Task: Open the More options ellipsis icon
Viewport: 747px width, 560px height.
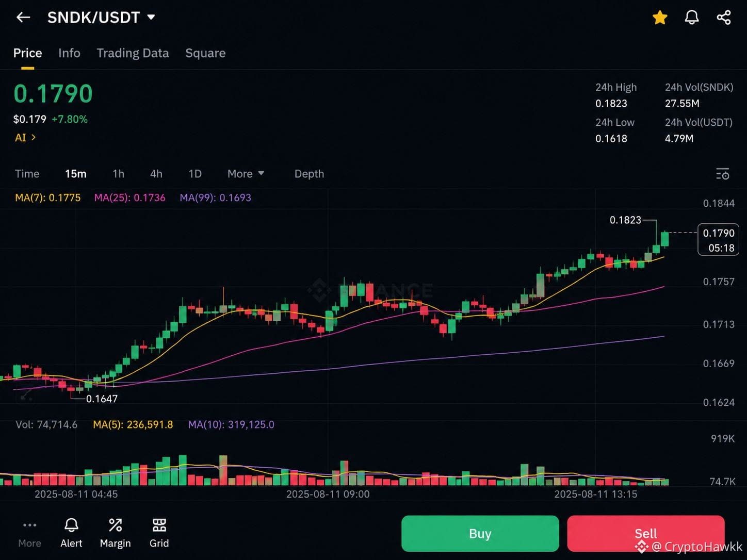Action: (29, 533)
